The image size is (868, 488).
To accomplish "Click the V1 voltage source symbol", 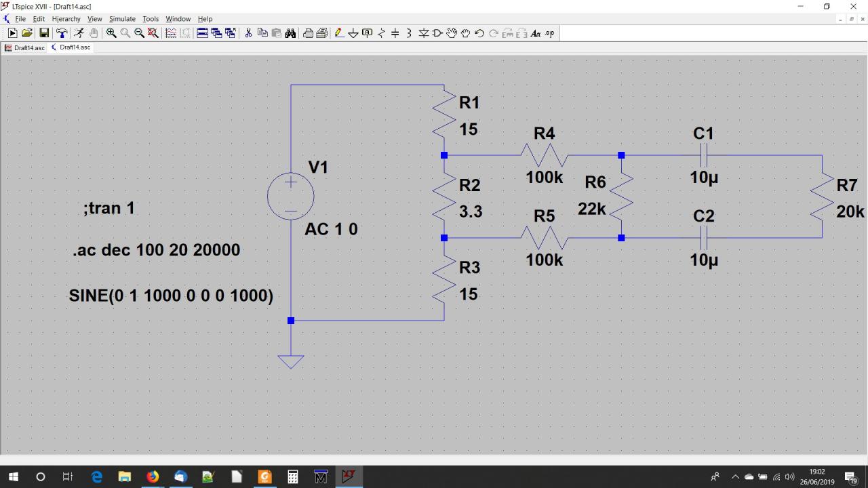I will tap(290, 197).
